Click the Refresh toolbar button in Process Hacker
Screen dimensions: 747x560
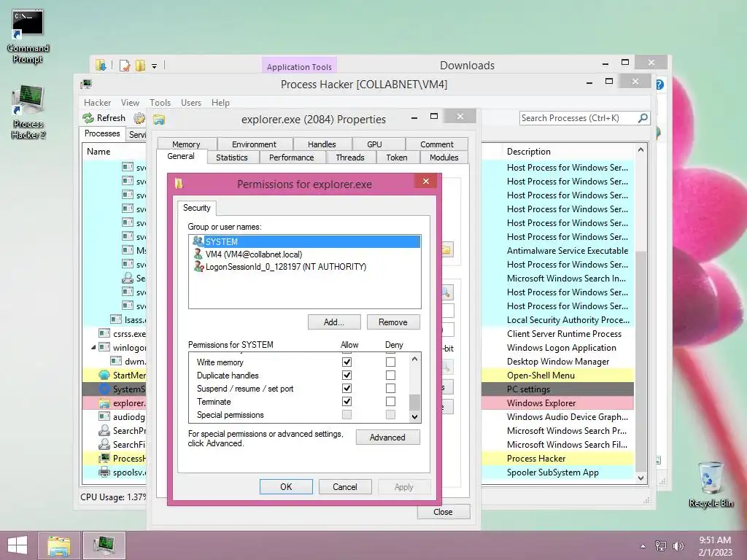pyautogui.click(x=104, y=118)
